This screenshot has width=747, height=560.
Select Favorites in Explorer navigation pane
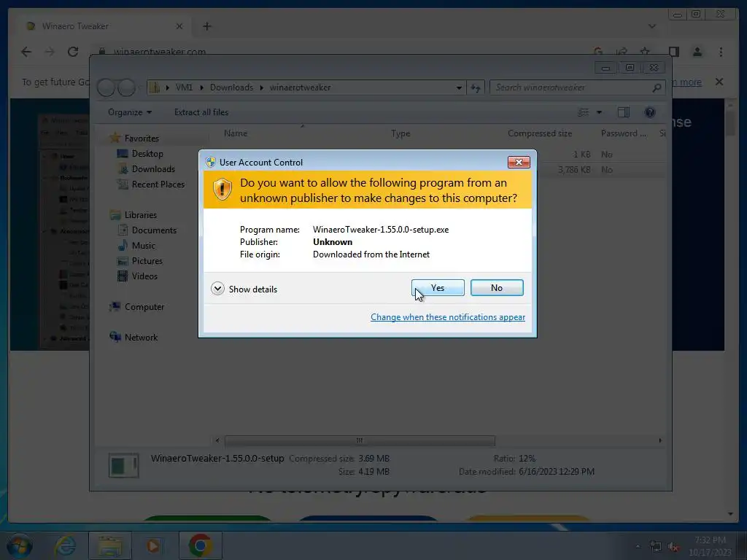coord(142,139)
